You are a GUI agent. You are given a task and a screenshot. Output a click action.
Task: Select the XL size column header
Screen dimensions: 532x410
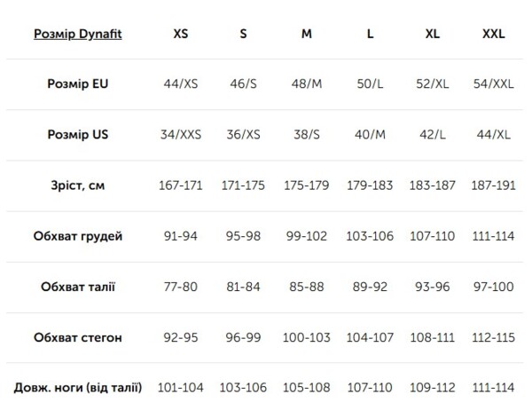[433, 34]
